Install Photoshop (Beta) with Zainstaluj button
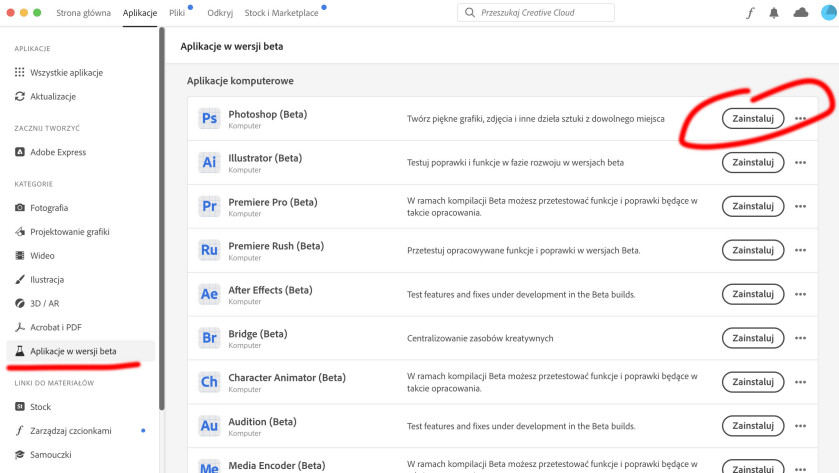Screen dimensions: 839x473 click(x=753, y=119)
